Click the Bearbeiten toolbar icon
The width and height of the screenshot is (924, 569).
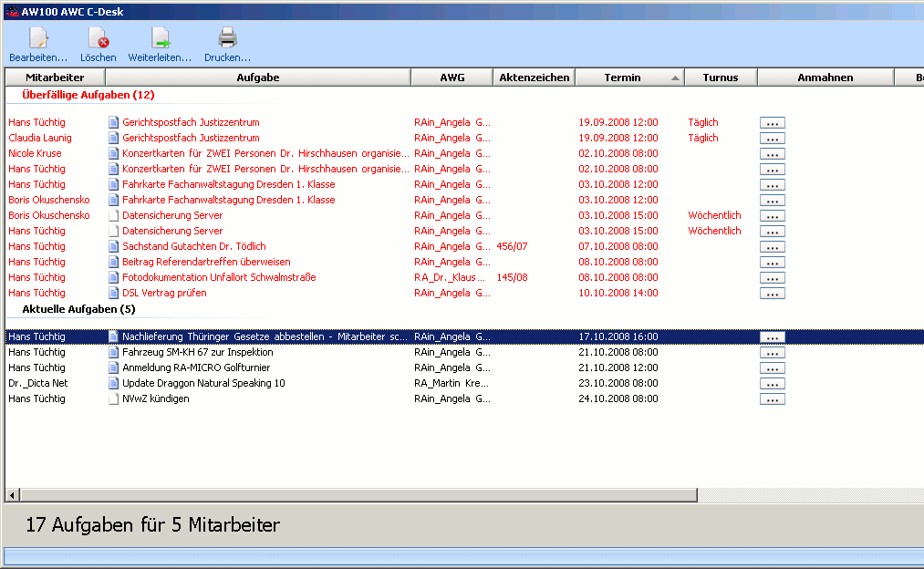click(x=38, y=38)
